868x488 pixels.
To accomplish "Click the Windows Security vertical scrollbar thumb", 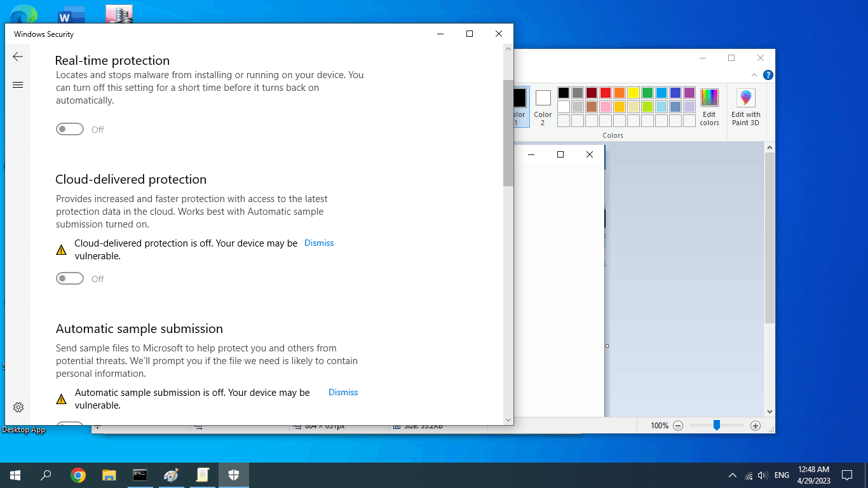I will [x=508, y=133].
